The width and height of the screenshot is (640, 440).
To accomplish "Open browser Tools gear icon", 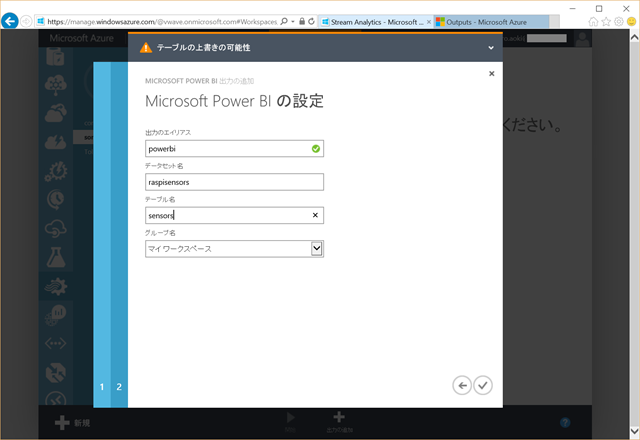I will (x=619, y=22).
